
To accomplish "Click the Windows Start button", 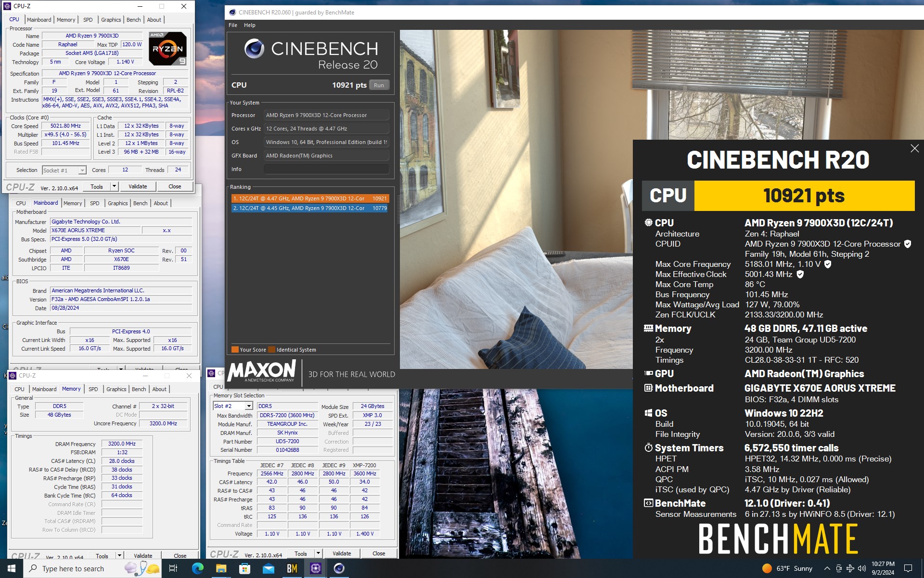I will click(12, 568).
